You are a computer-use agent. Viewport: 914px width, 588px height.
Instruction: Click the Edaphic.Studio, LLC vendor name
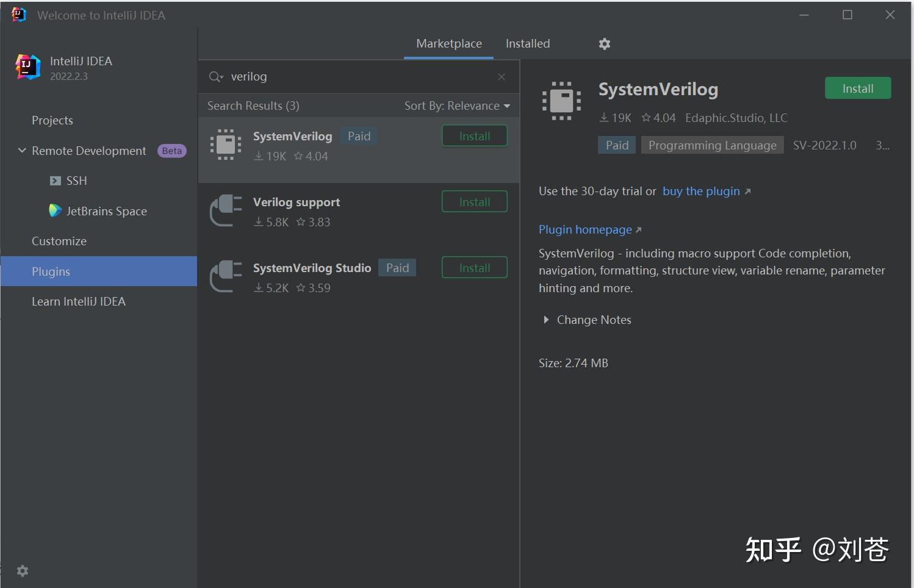[736, 118]
